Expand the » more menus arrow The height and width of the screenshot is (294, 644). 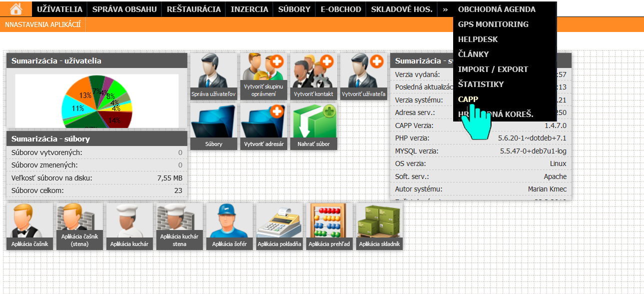click(x=445, y=9)
